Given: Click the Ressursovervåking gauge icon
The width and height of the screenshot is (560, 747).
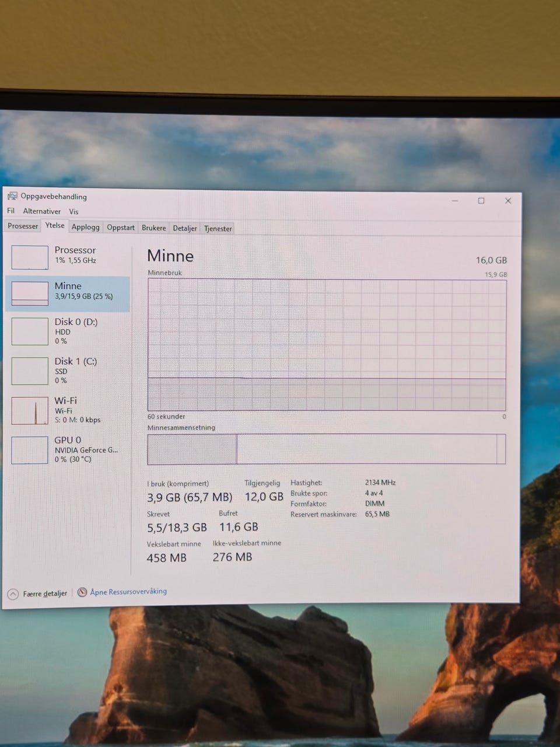Looking at the screenshot, I should tap(82, 592).
